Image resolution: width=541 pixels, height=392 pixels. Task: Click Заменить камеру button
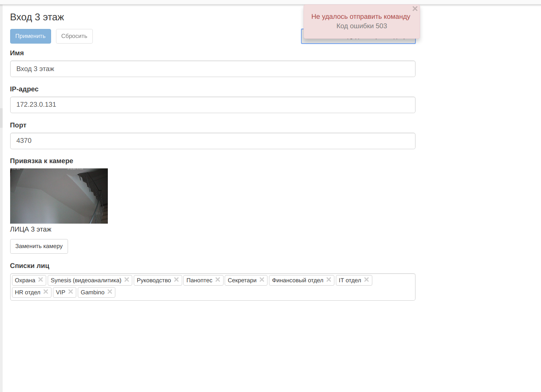point(39,246)
